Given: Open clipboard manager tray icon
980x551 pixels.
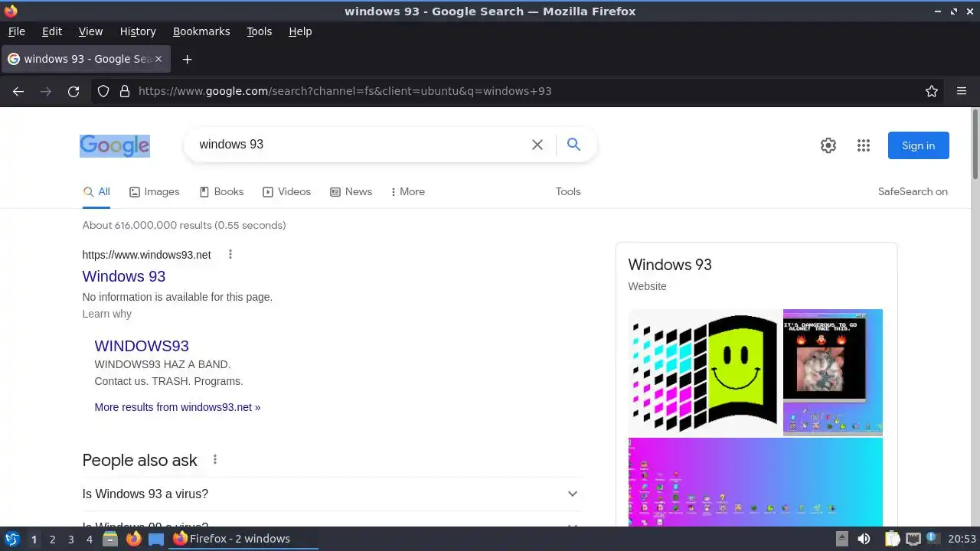Looking at the screenshot, I should point(892,539).
